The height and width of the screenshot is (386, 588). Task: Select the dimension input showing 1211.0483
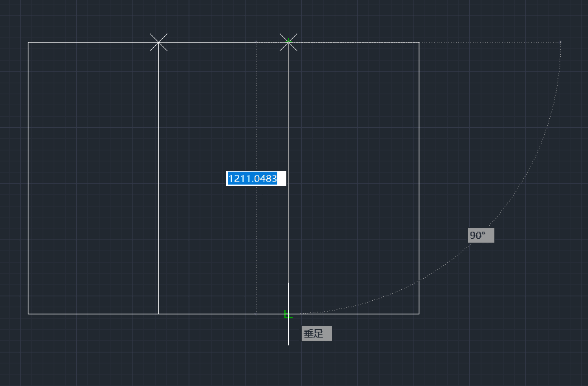click(x=255, y=179)
